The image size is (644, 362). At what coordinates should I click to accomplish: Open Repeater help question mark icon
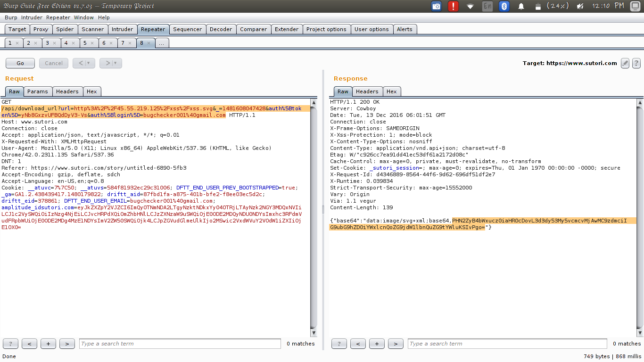tap(636, 63)
